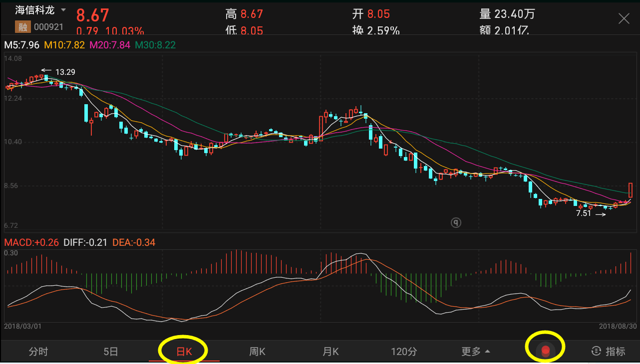Click the DEA:-0.34 indicator value

pos(134,243)
